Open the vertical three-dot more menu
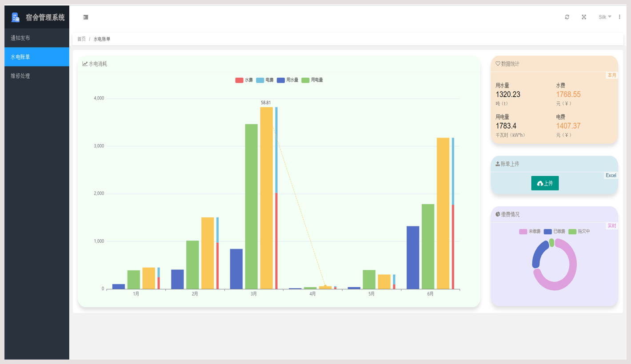 [619, 17]
